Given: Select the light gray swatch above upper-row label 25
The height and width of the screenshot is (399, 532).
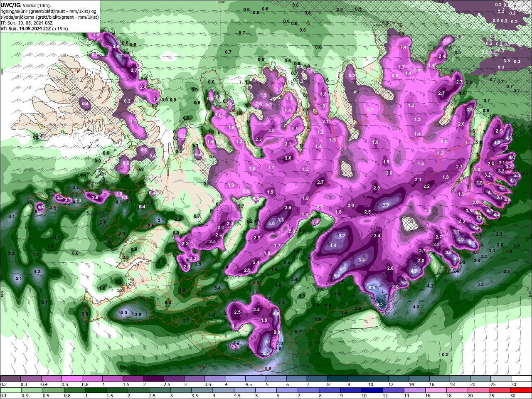Looking at the screenshot, I should click(500, 379).
